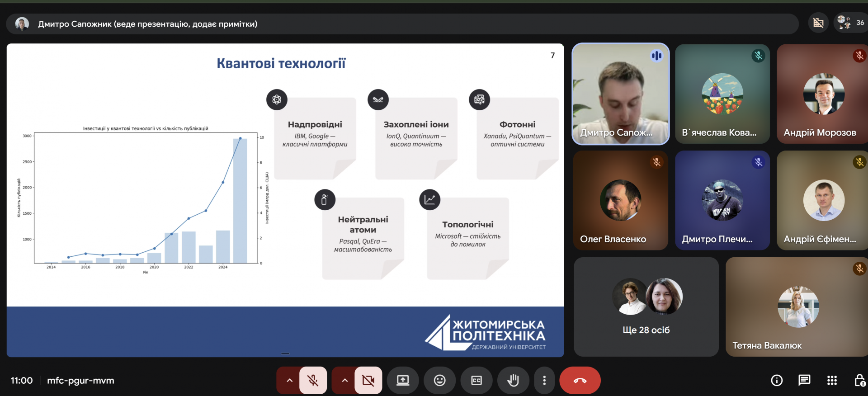The height and width of the screenshot is (396, 868).
Task: Open the activities grid icon
Action: 832,380
